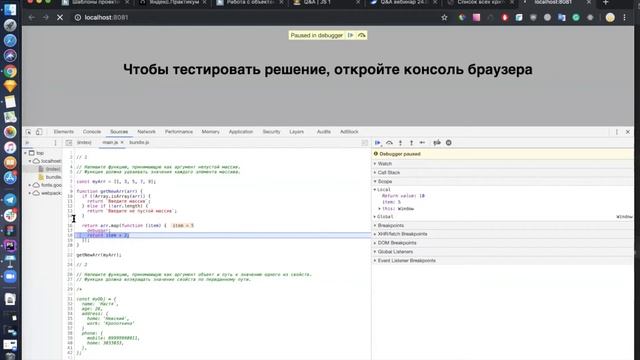The image size is (640, 360).
Task: Step out of current function
Action: click(411, 143)
